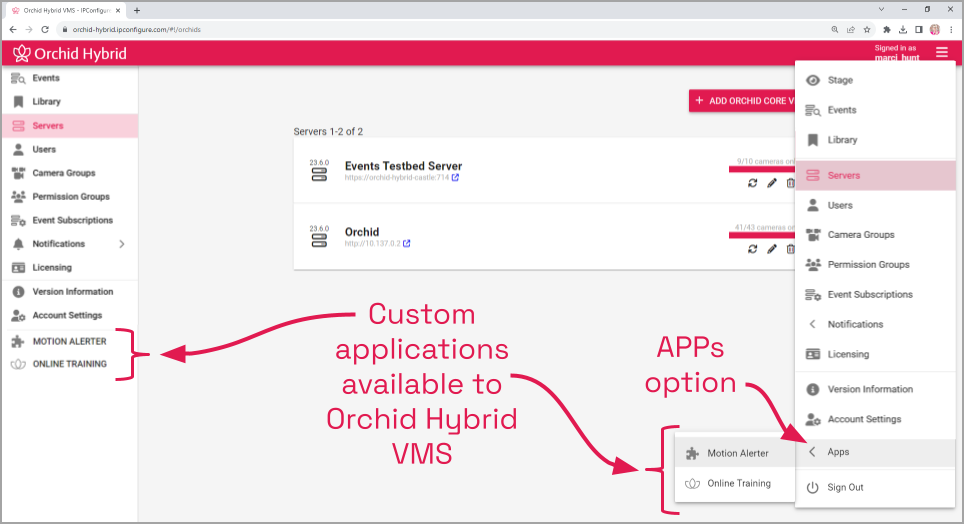The image size is (964, 524).
Task: Expand Notifications chevron in left sidebar
Action: click(122, 244)
